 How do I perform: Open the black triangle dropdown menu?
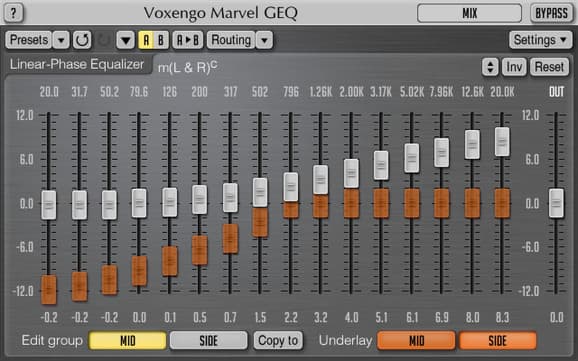125,40
